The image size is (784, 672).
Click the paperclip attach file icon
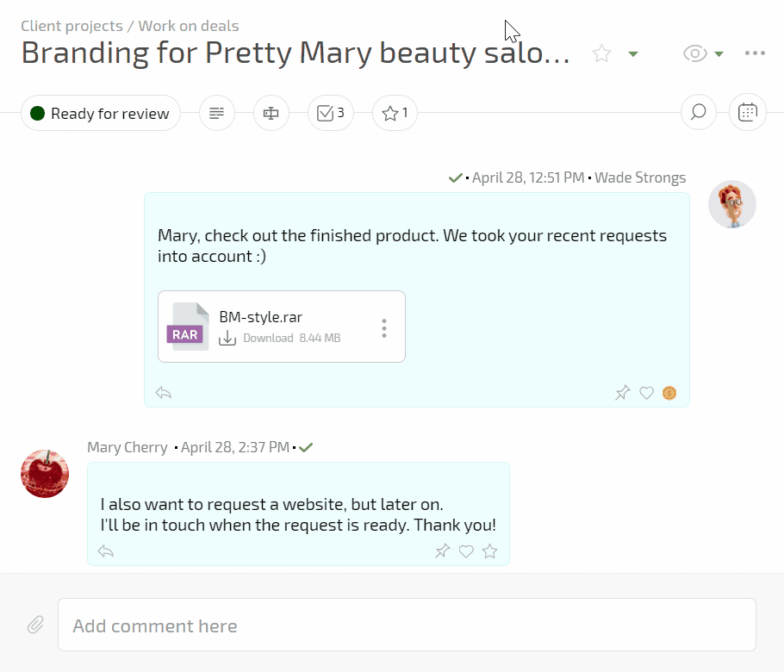click(35, 625)
